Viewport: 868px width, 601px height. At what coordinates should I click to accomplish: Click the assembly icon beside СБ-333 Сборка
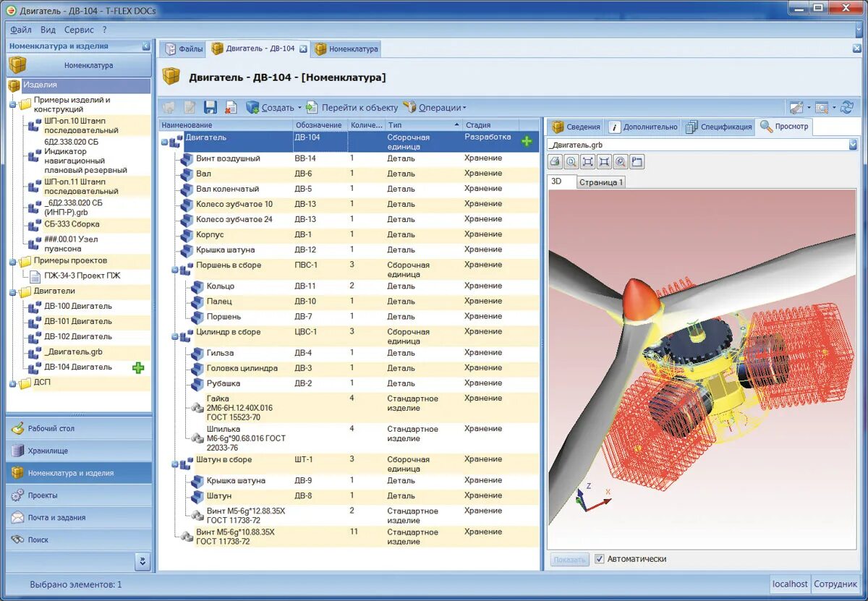35,225
